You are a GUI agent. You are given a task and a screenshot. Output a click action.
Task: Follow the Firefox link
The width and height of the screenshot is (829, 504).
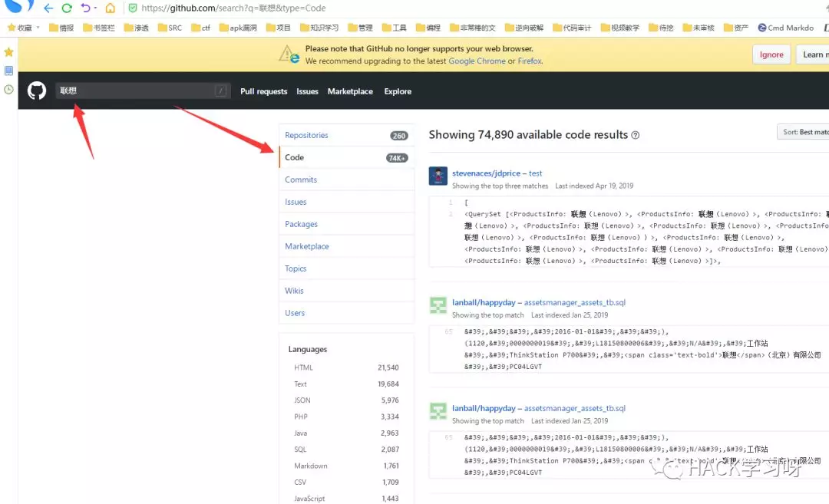pos(530,61)
